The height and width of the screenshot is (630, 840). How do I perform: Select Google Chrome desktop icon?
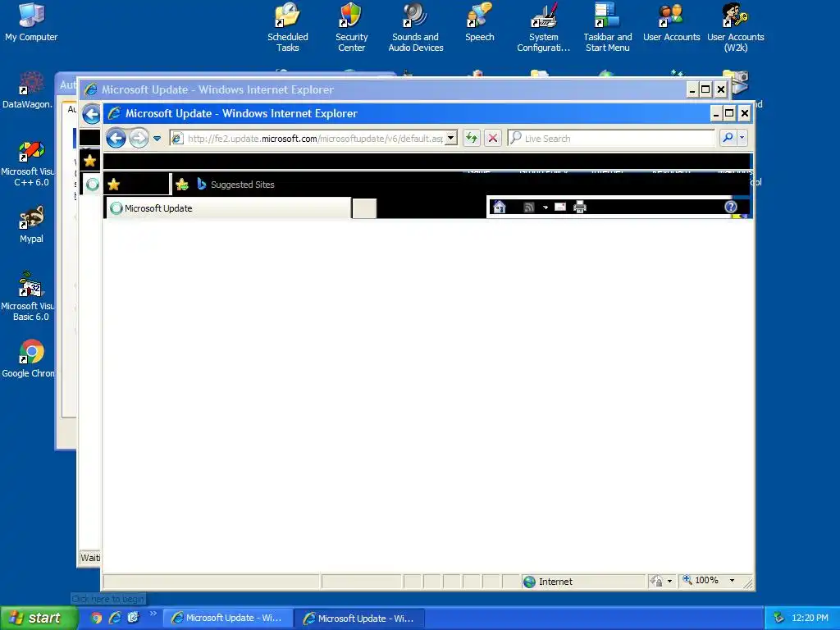tap(28, 359)
